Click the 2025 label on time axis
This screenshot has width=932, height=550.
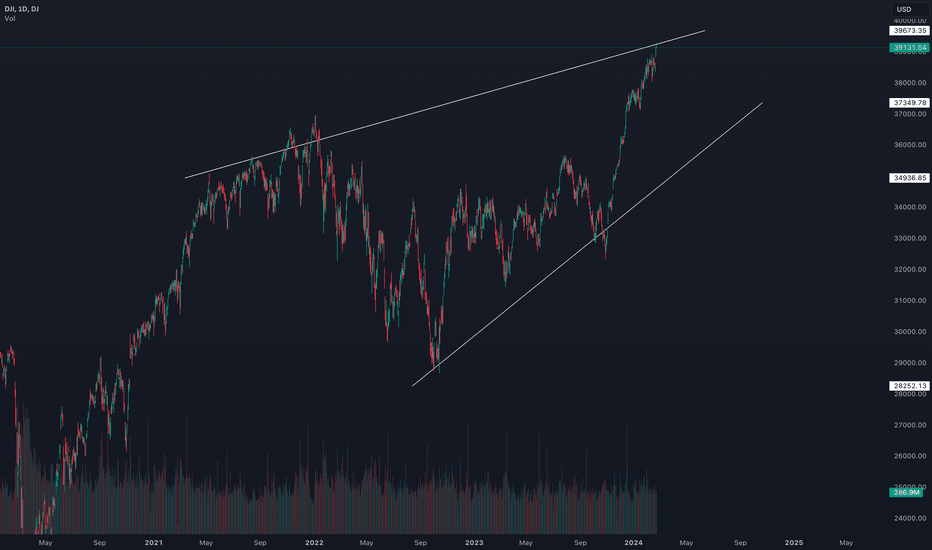click(x=794, y=542)
